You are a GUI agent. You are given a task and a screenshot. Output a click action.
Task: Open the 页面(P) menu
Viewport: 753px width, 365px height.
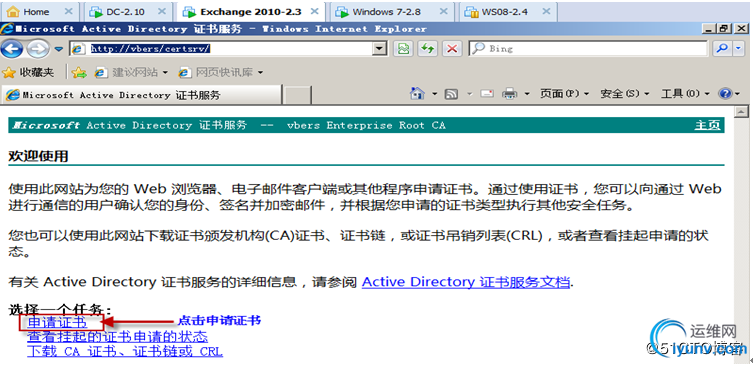pos(564,94)
